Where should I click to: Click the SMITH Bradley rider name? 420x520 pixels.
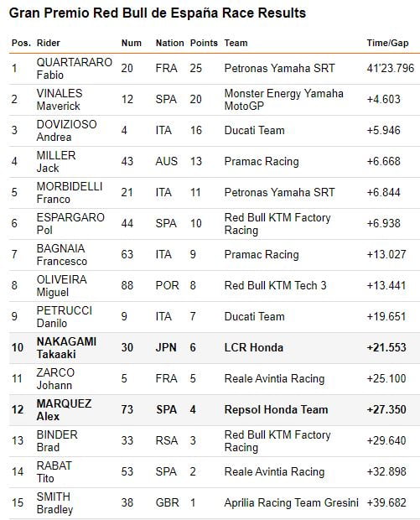tap(54, 502)
